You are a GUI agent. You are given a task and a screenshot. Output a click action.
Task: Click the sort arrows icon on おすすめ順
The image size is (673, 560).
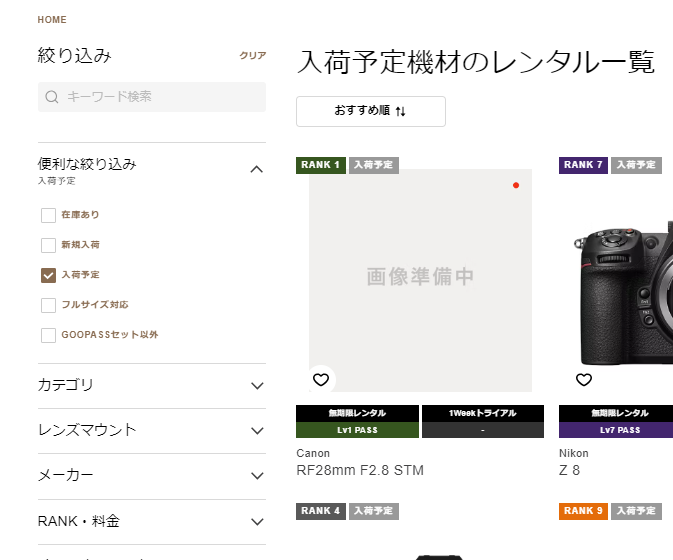click(400, 112)
